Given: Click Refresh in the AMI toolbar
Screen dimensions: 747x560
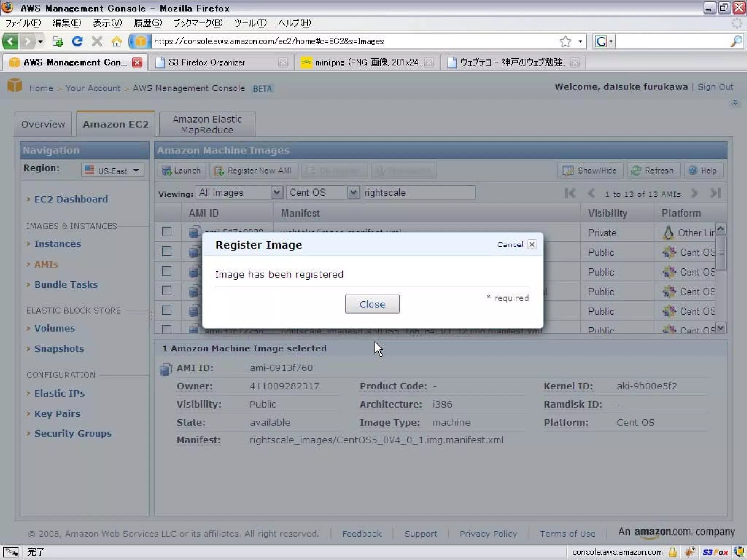Looking at the screenshot, I should 653,170.
